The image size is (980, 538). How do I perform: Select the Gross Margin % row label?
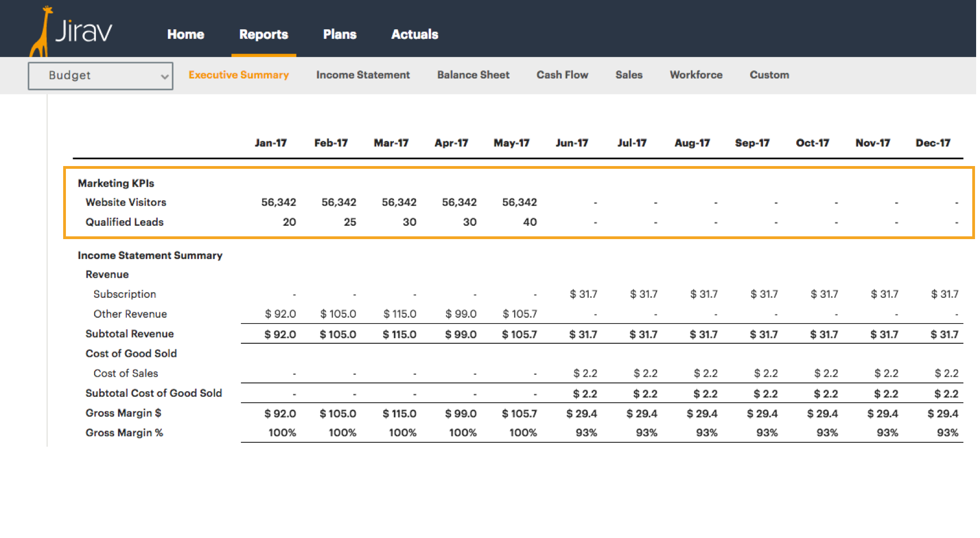point(124,432)
